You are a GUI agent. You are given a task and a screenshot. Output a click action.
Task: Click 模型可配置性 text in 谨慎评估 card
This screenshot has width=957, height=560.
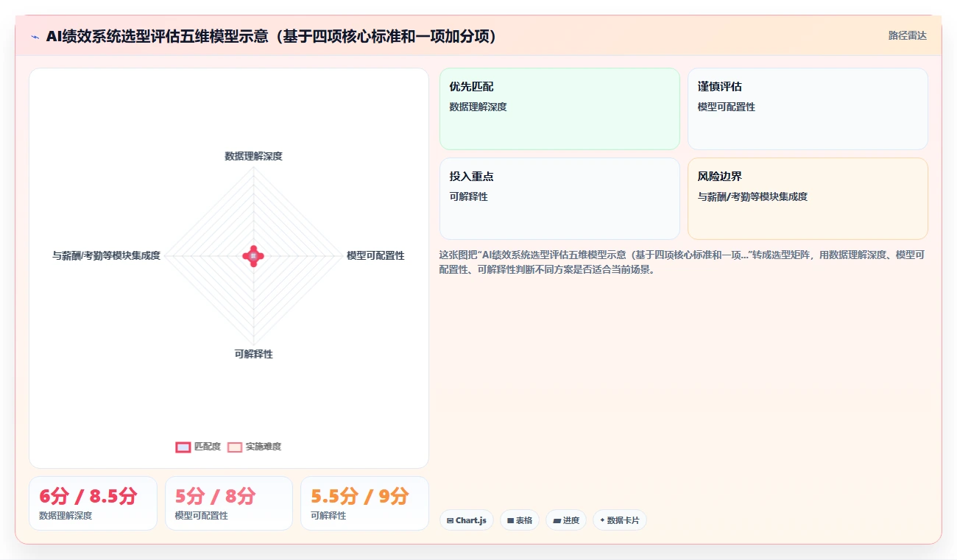(727, 107)
